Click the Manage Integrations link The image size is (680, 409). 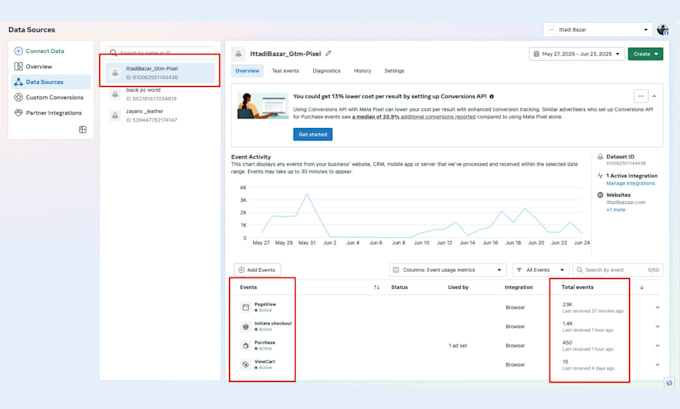pos(631,183)
